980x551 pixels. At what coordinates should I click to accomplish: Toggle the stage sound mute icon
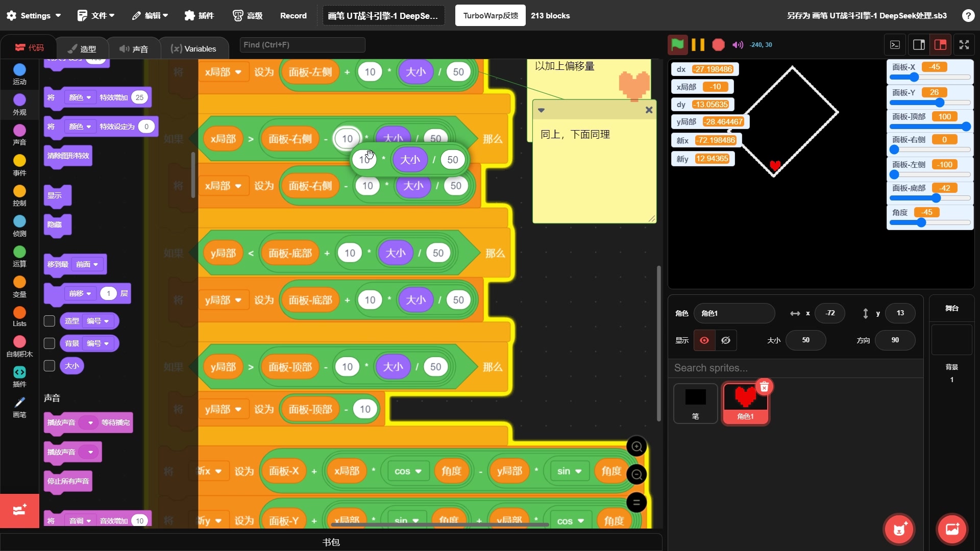click(x=738, y=45)
